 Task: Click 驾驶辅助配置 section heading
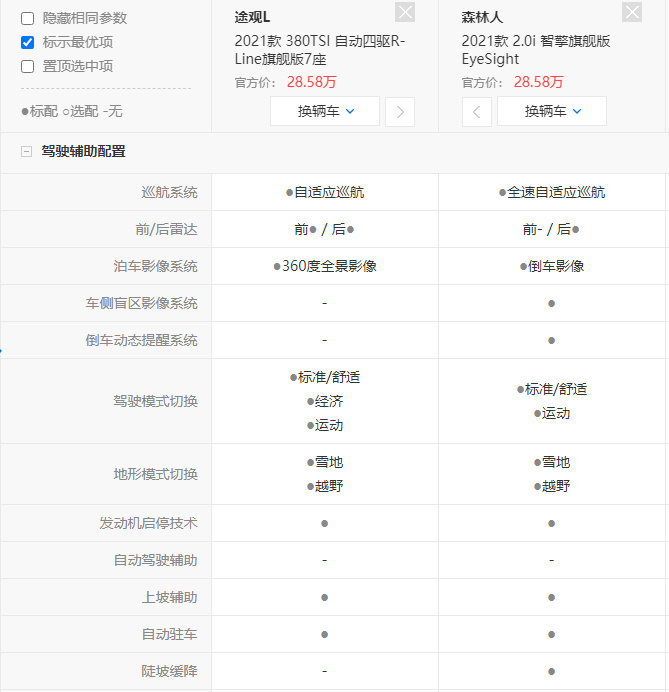83,152
